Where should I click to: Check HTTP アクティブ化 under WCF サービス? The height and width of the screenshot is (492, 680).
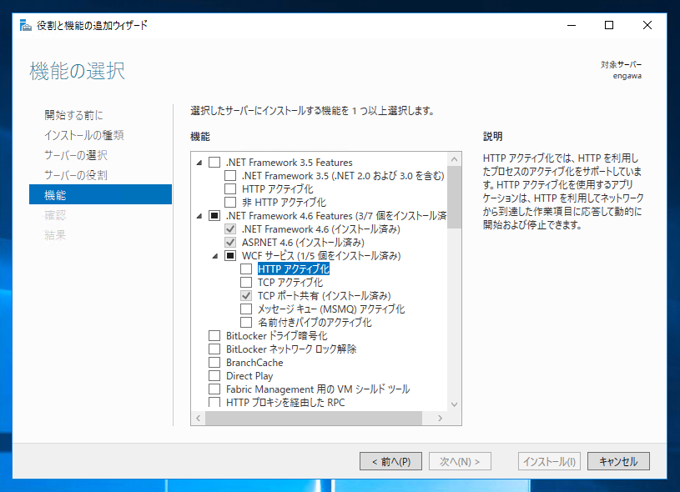tap(246, 269)
